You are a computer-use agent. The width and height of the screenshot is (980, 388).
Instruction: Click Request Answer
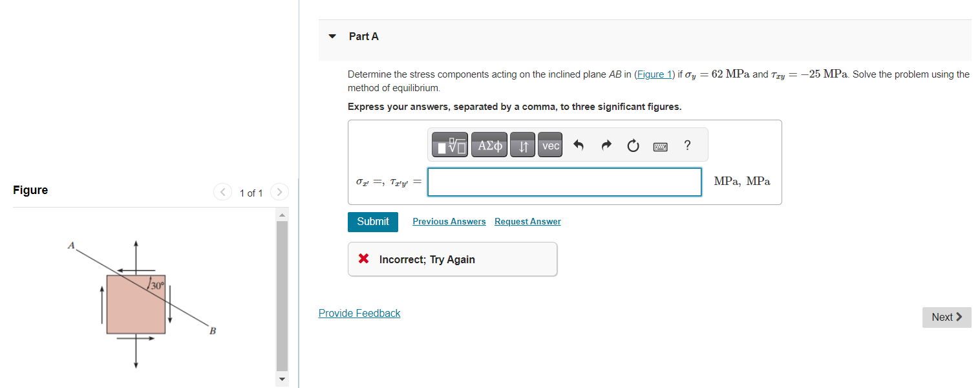pyautogui.click(x=527, y=221)
